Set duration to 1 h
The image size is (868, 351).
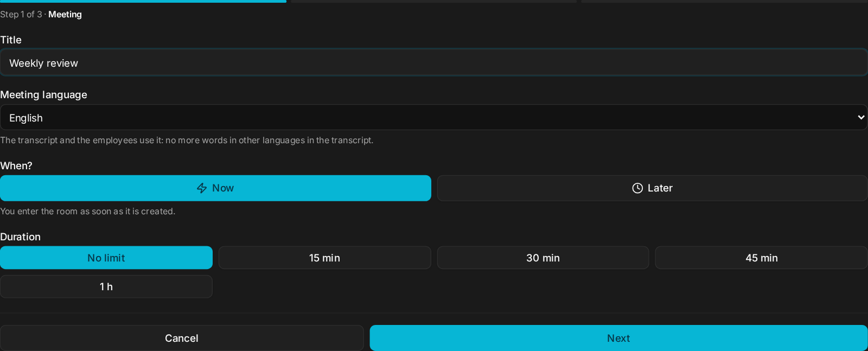(x=106, y=286)
